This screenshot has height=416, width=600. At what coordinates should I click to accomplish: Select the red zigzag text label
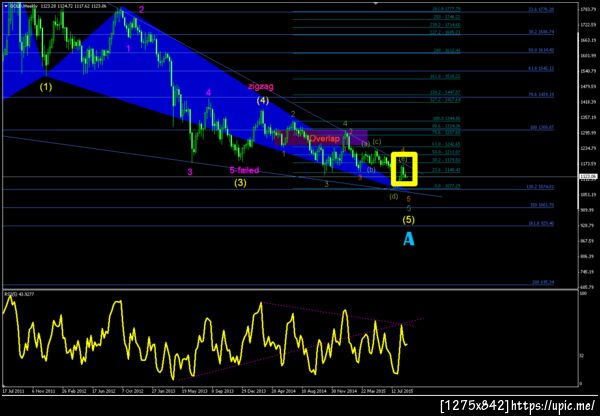[261, 86]
